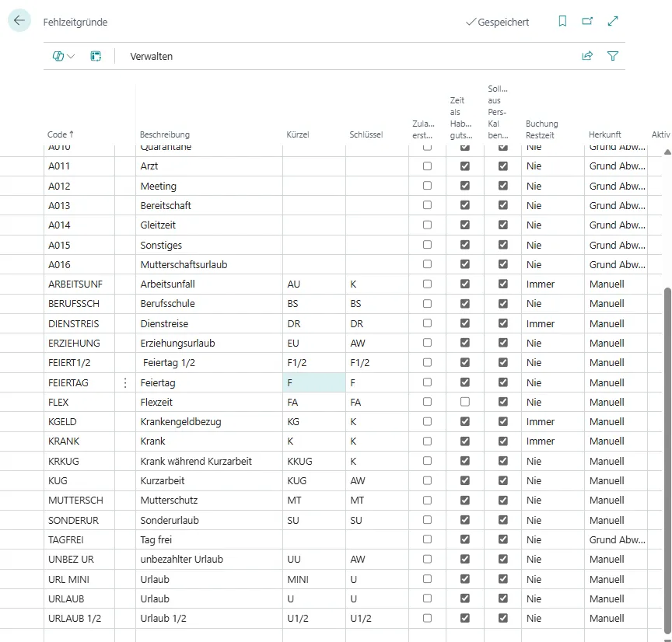
Task: Uncheck the 'Soll aus Pers-Kal' checkbox for URLAUB
Action: tap(503, 598)
